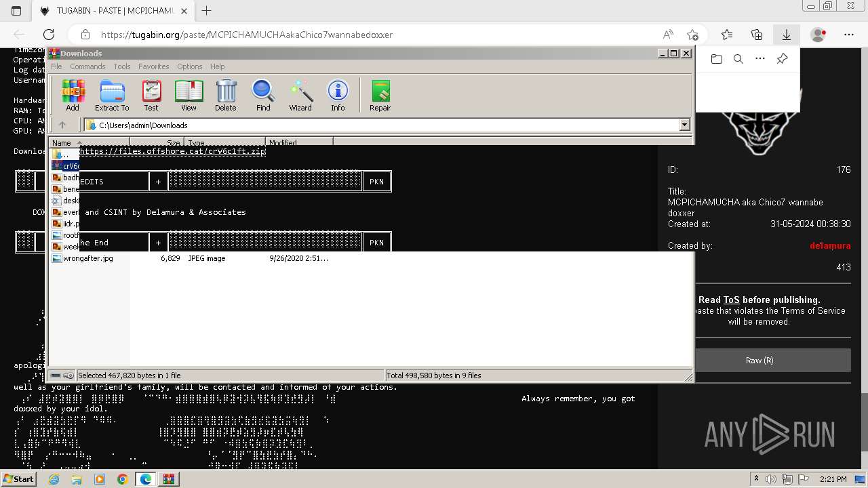Image resolution: width=868 pixels, height=488 pixels.
Task: Open the Windows Start menu
Action: (x=19, y=479)
